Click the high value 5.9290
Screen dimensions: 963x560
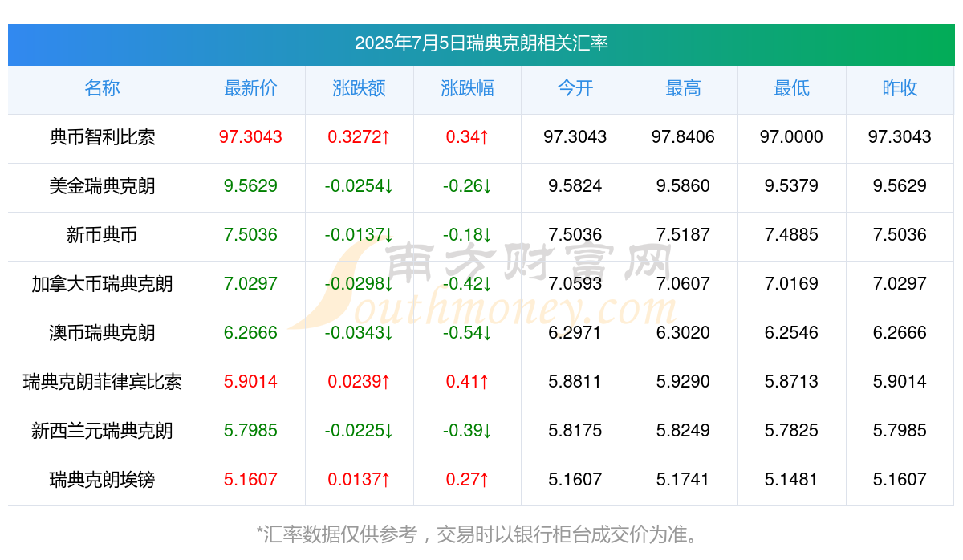(683, 382)
